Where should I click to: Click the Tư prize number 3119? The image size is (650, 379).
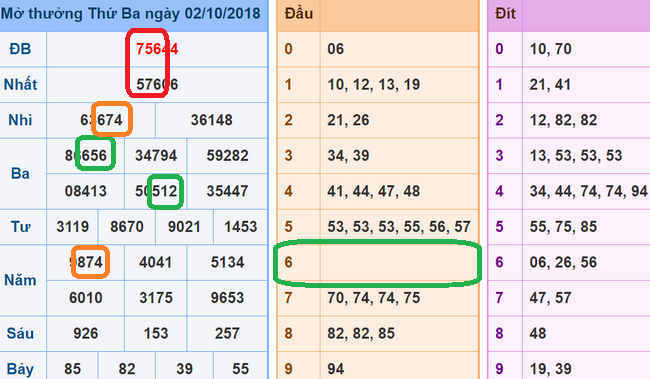73,227
